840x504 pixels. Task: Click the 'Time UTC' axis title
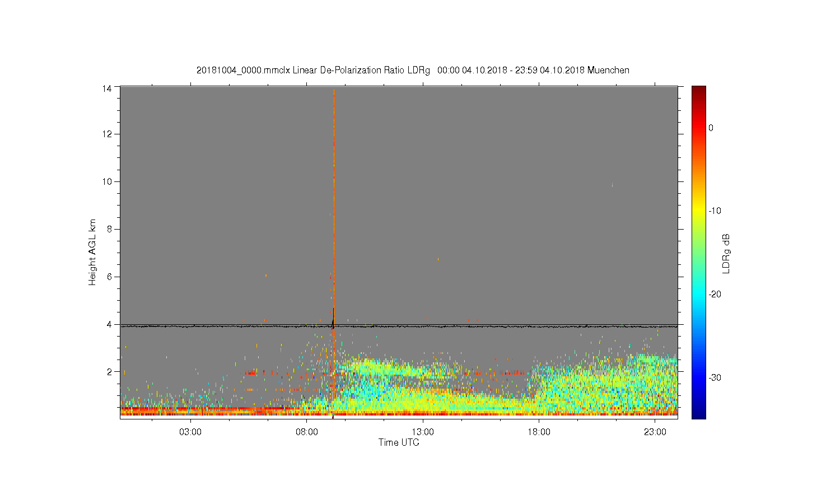point(399,442)
